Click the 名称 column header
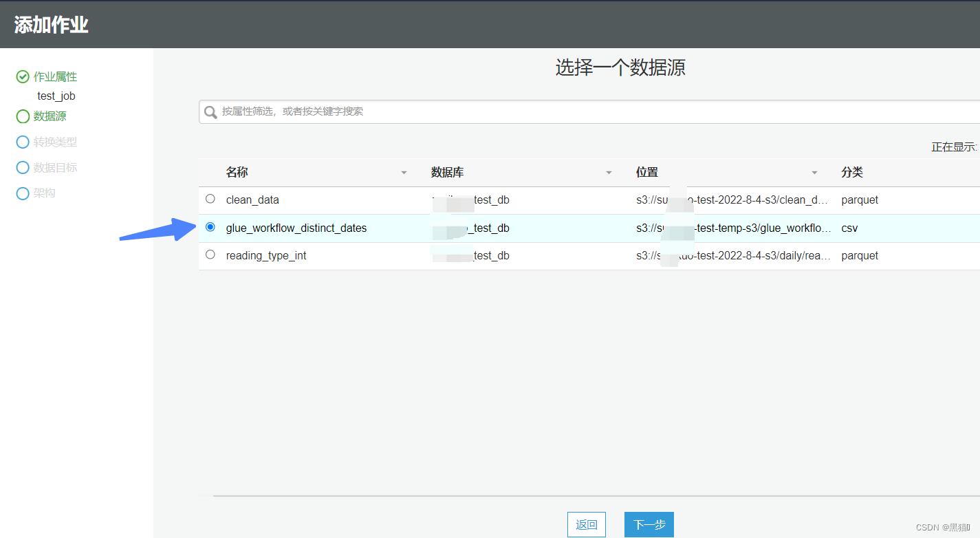Image resolution: width=980 pixels, height=538 pixels. (x=237, y=173)
